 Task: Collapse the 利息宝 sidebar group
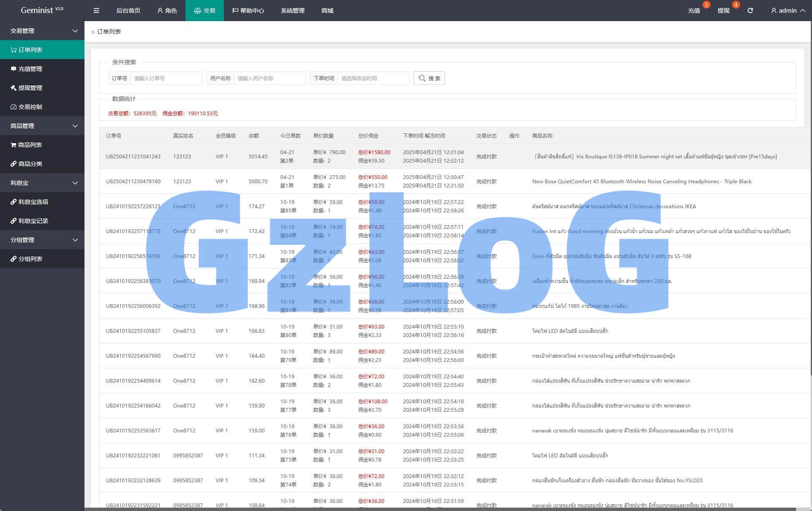click(42, 183)
